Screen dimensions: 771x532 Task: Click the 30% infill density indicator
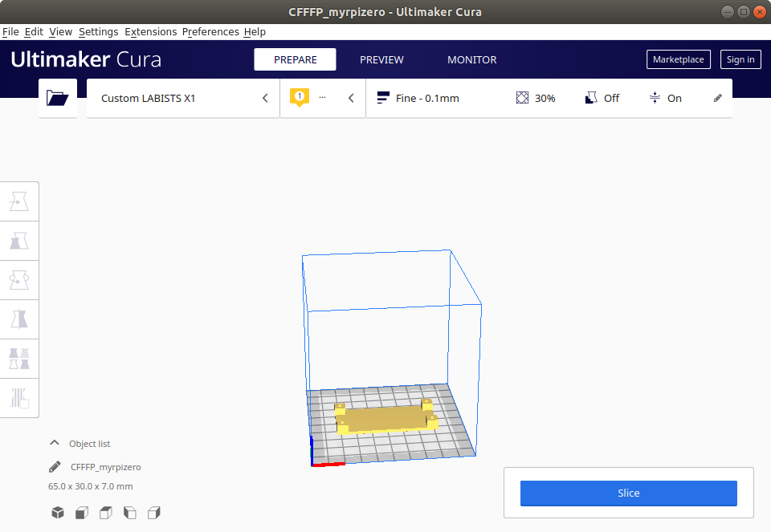pos(536,98)
